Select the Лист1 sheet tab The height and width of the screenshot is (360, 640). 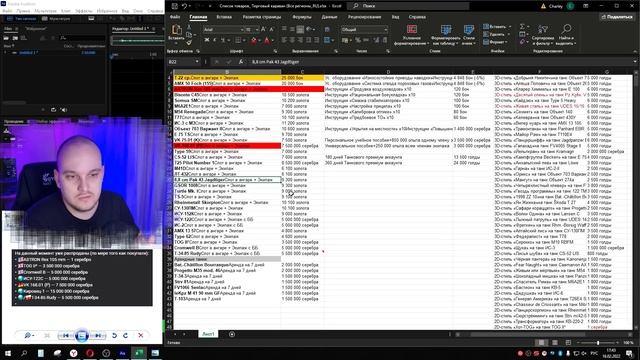pyautogui.click(x=208, y=334)
